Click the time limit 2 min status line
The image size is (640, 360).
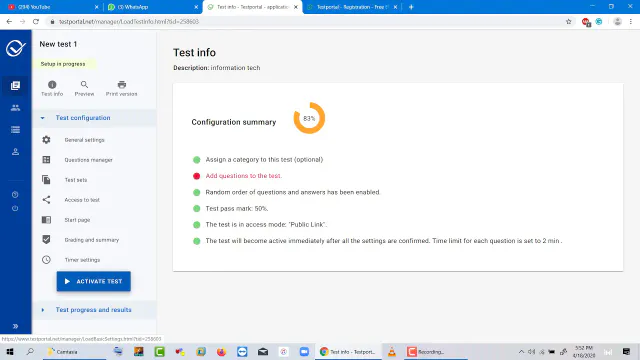point(384,241)
